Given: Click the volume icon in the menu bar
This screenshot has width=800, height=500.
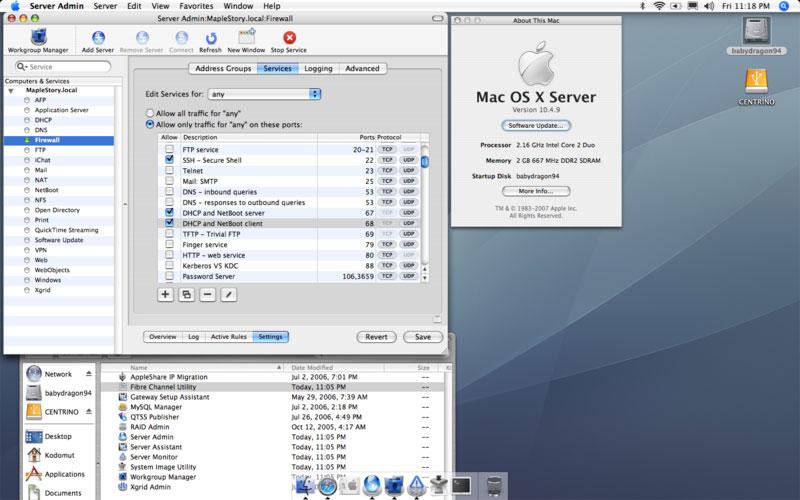Looking at the screenshot, I should pos(709,6).
